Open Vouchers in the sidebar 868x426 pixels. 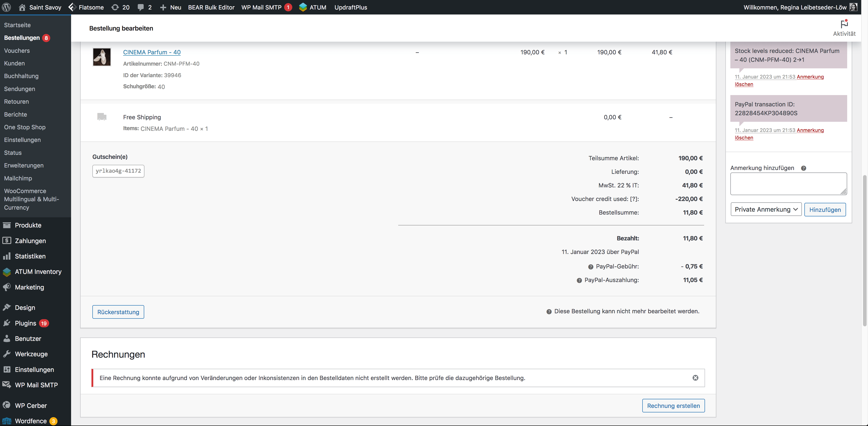tap(17, 50)
